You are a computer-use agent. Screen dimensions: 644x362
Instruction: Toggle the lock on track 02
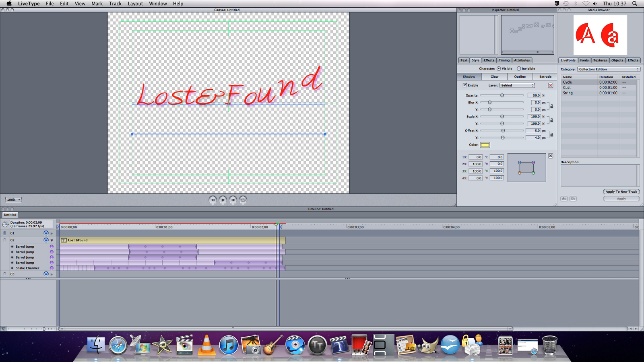(x=5, y=240)
